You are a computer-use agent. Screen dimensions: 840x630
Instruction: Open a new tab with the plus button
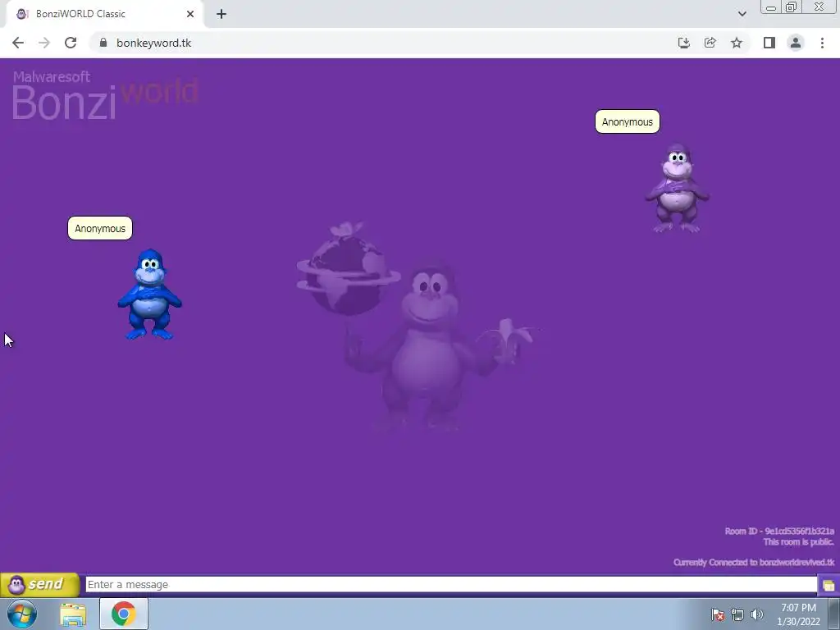tap(221, 14)
